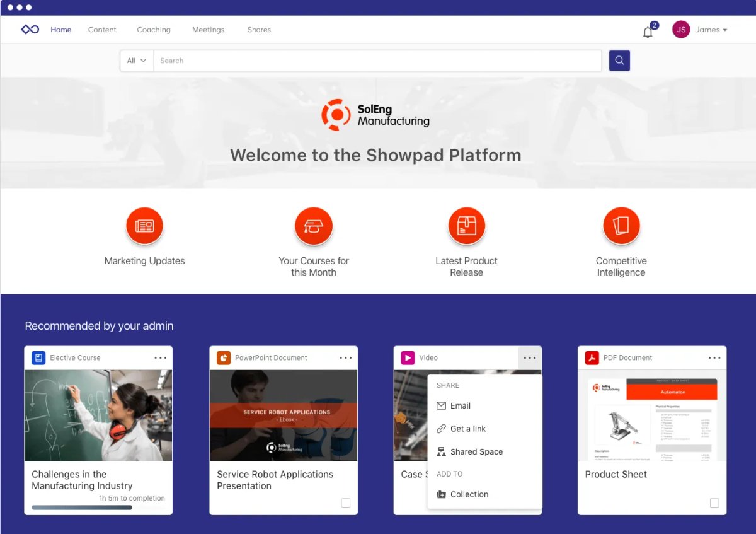Screen dimensions: 756x534
Task: Go to the Home tab
Action: pyautogui.click(x=61, y=30)
